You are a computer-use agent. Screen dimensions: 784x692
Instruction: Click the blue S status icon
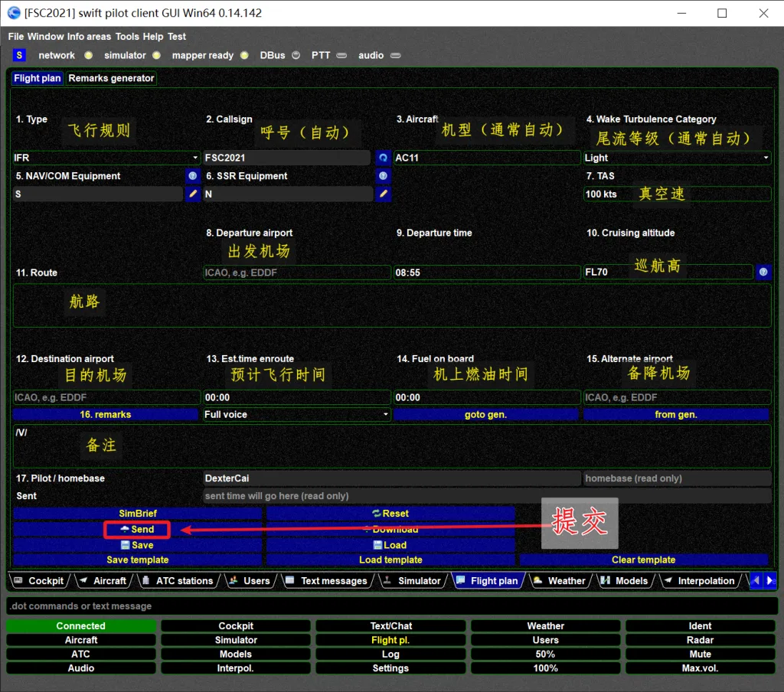[x=19, y=55]
